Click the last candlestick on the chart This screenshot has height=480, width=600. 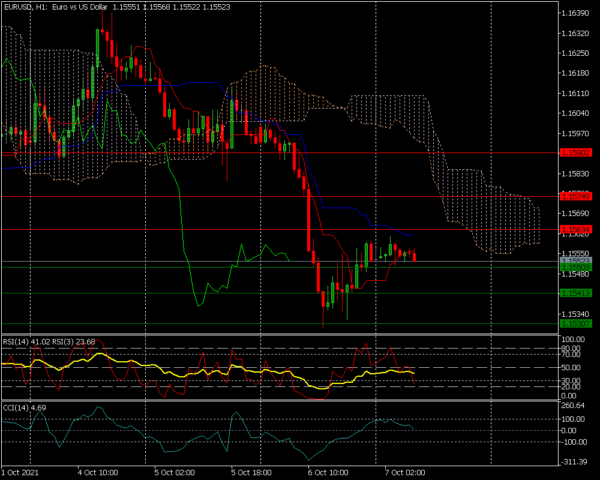(414, 256)
